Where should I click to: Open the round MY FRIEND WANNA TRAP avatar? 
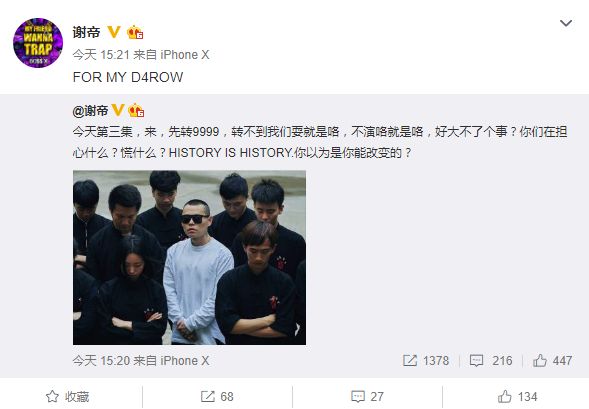(x=38, y=43)
